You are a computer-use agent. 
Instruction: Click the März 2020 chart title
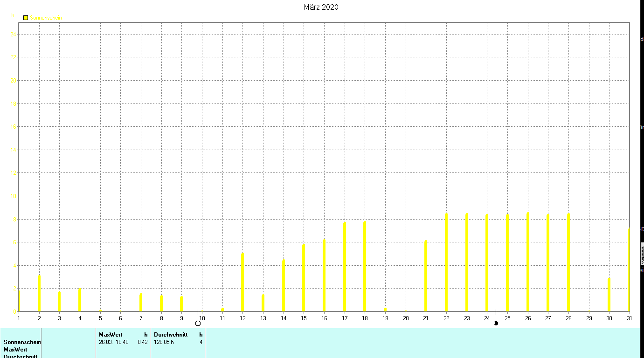321,7
